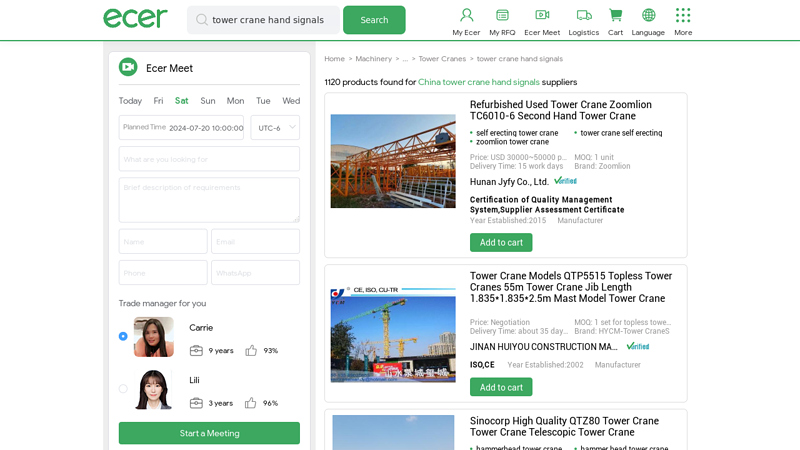Image resolution: width=800 pixels, height=450 pixels.
Task: Open Home breadcrumb link
Action: click(x=334, y=59)
